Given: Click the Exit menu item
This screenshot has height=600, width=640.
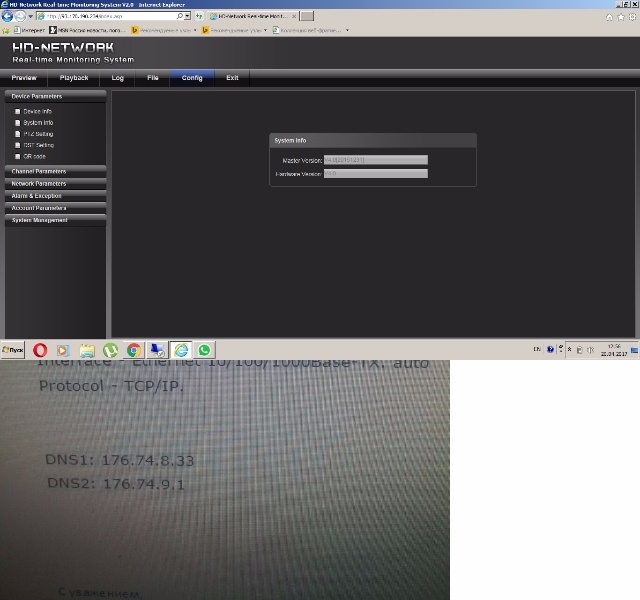Looking at the screenshot, I should click(x=232, y=78).
